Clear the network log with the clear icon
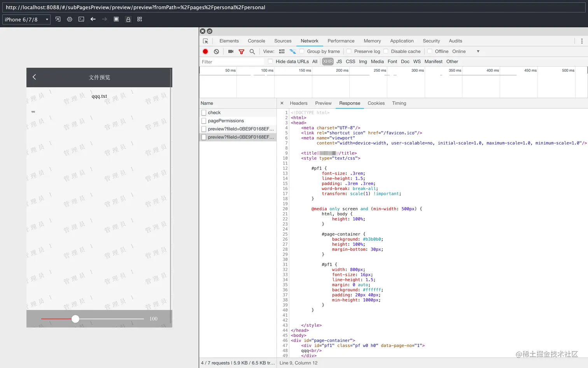The width and height of the screenshot is (588, 368). coord(217,51)
